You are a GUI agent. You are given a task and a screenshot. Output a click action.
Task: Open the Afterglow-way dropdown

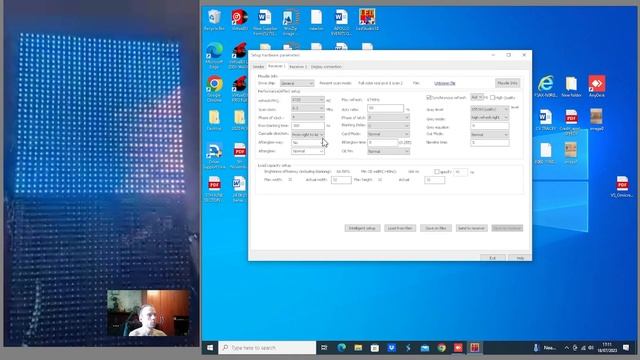pyautogui.click(x=308, y=142)
